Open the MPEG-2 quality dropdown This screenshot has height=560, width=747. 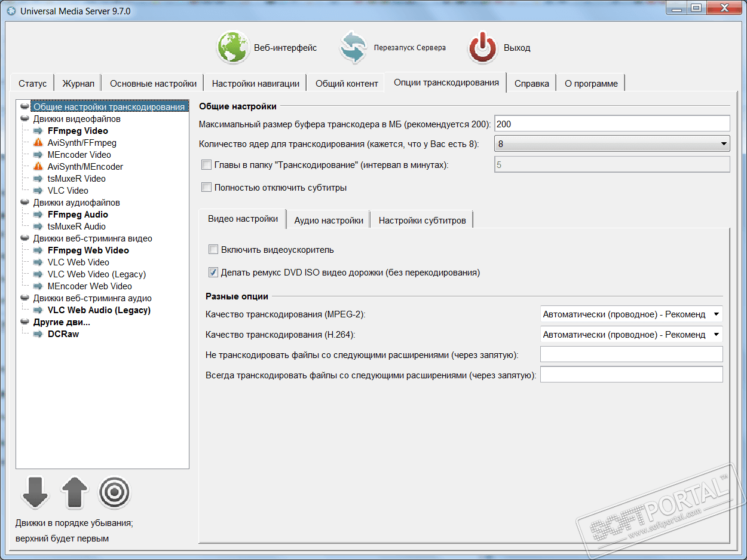(632, 314)
